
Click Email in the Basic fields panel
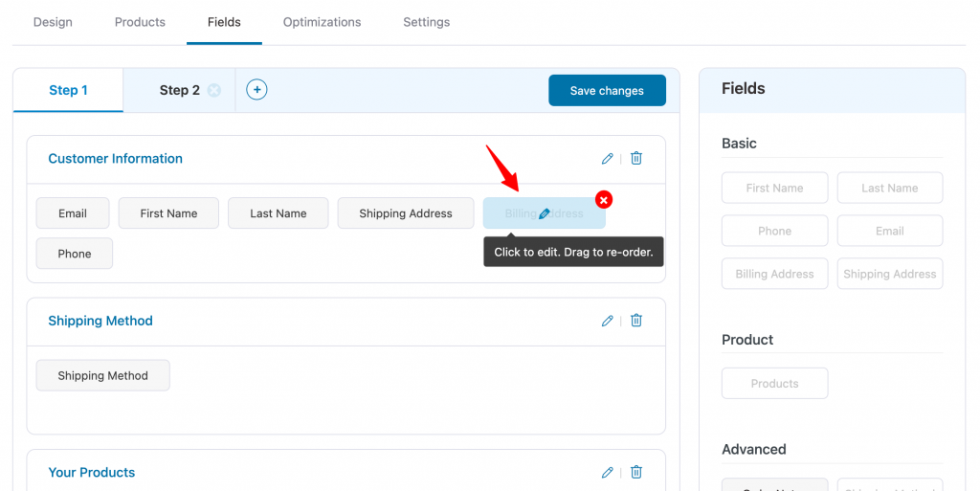(890, 231)
